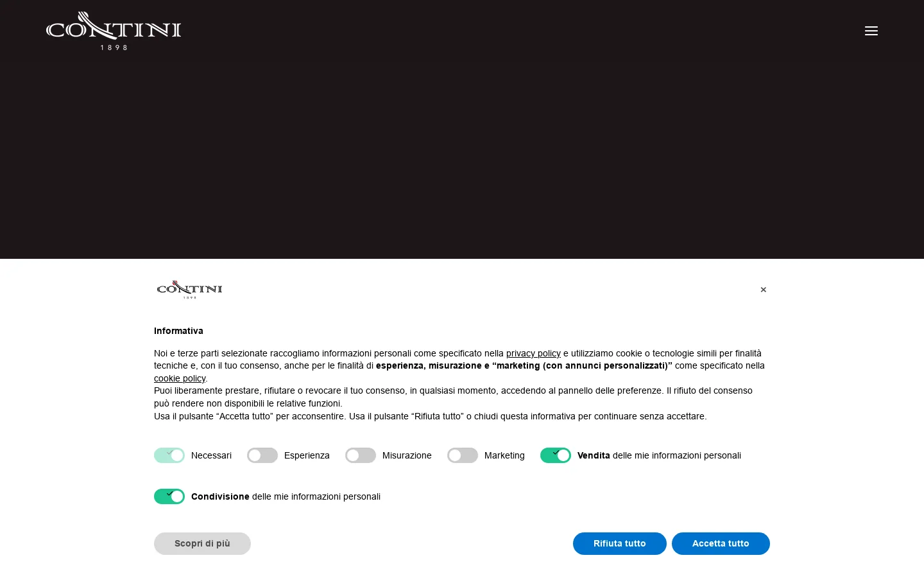Toggle the Necessari cookie switch

(x=169, y=455)
